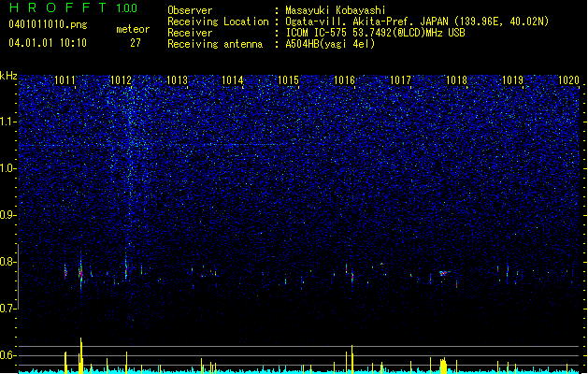Click the date stamp 04.01.01 10:10
The width and height of the screenshot is (588, 374).
tap(48, 43)
